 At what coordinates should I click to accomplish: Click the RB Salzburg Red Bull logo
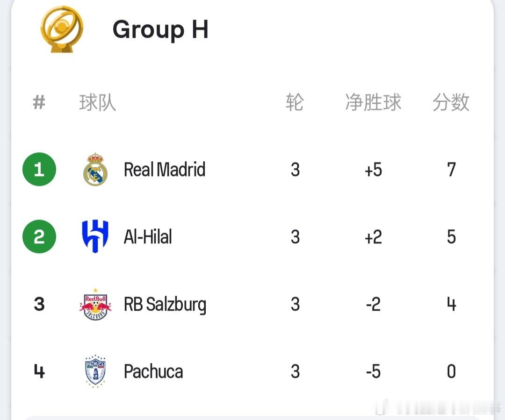(95, 304)
